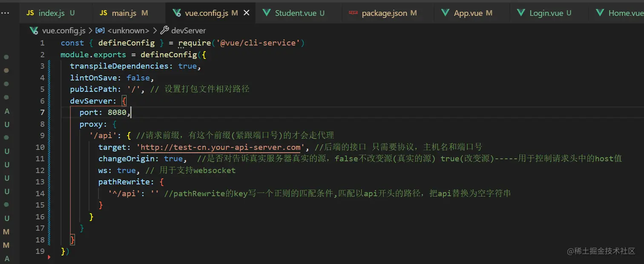Viewport: 644px width, 264px height.
Task: Click the Vue icon on Home.vue tab
Action: click(600, 13)
